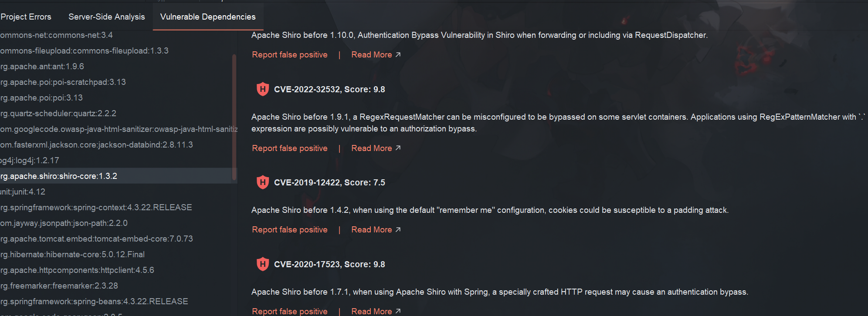Image resolution: width=868 pixels, height=316 pixels.
Task: Select the quartz:2.2.2 dependency
Action: click(58, 114)
